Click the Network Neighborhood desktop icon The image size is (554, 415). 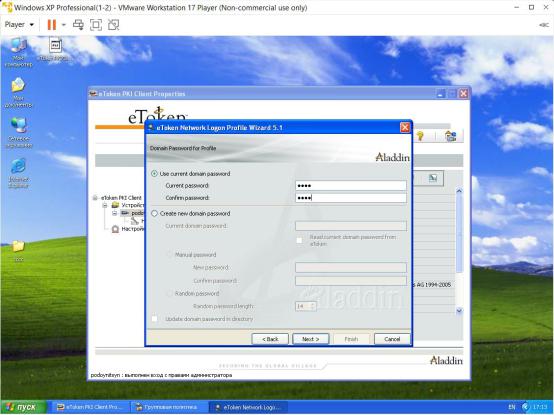coord(18,133)
